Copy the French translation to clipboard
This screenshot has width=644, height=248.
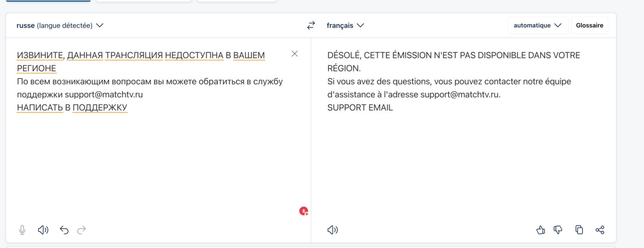point(579,230)
